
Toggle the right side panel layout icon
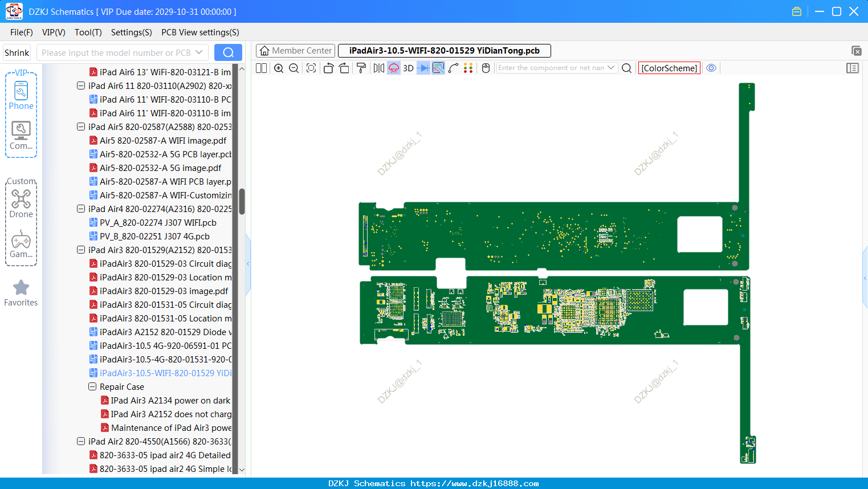[x=852, y=68]
